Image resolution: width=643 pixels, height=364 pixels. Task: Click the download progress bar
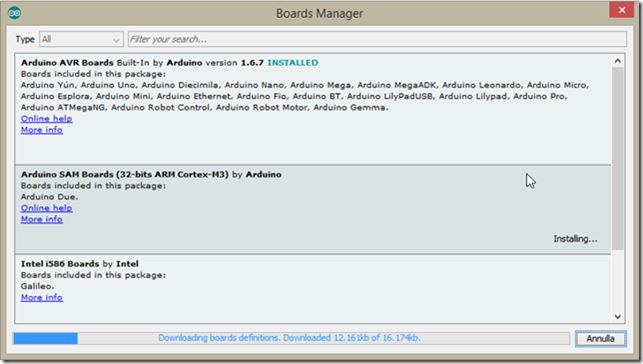[291, 339]
